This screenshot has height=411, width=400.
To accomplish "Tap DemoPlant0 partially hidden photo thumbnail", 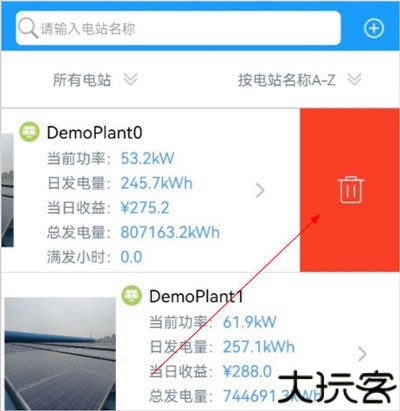I will point(7,190).
